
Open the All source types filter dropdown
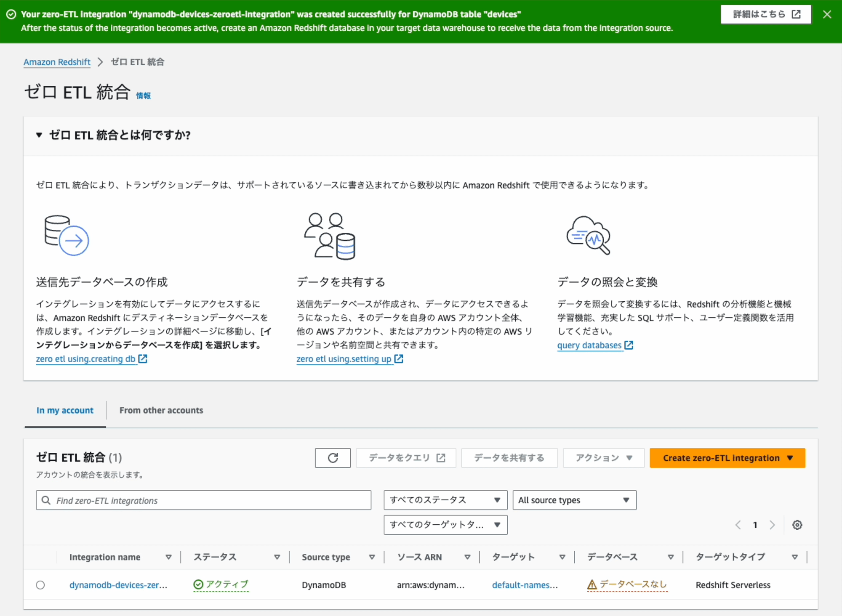pyautogui.click(x=574, y=500)
